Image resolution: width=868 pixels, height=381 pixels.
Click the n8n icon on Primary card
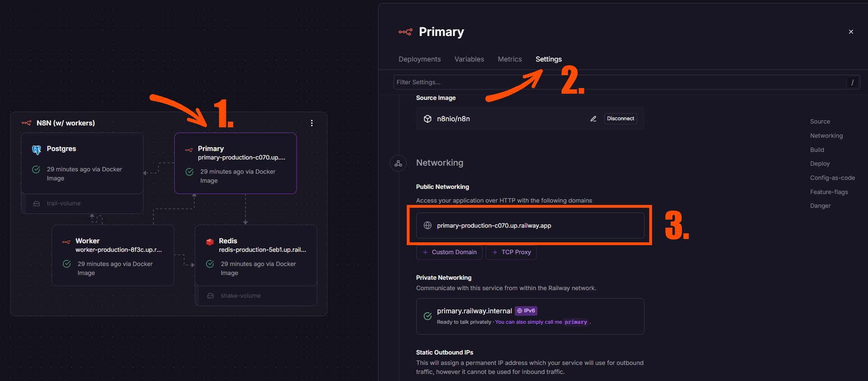tap(188, 150)
